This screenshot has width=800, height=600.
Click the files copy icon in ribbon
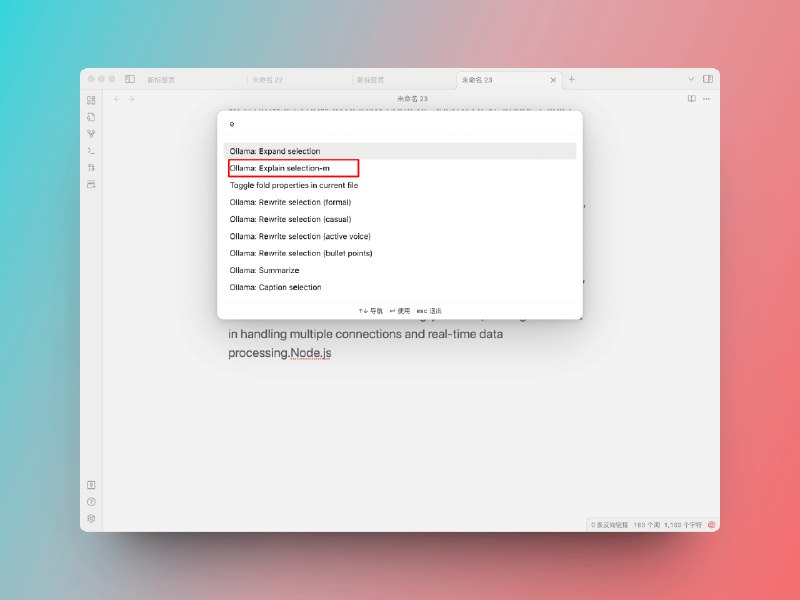click(91, 117)
